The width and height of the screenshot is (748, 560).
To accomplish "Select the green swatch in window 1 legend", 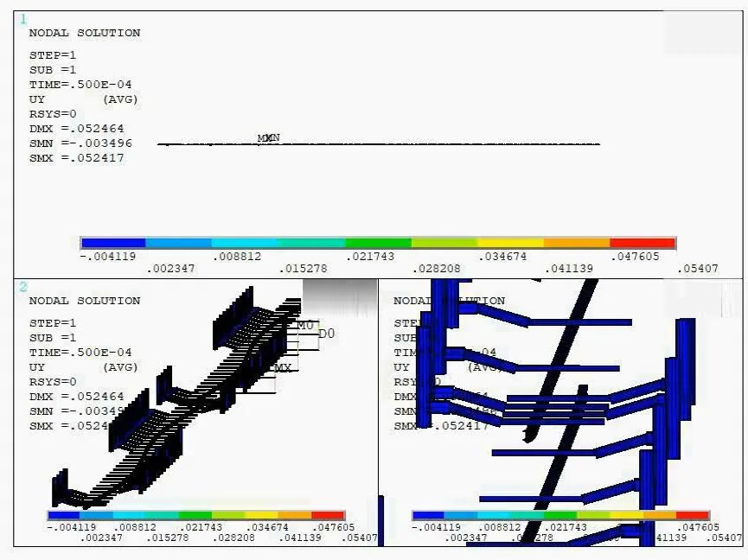I will tap(378, 243).
